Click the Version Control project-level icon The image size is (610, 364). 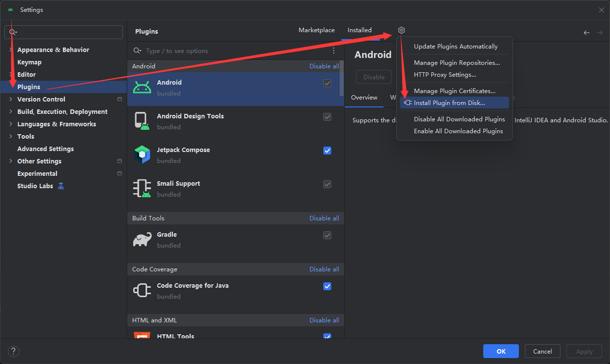119,99
